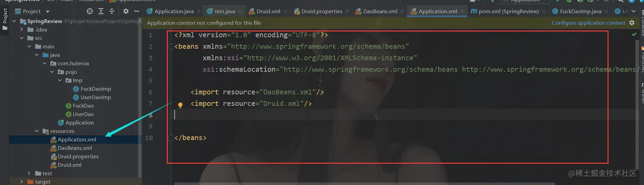644x185 pixels.
Task: Click the yellow light bulb intention icon
Action: pyautogui.click(x=180, y=105)
